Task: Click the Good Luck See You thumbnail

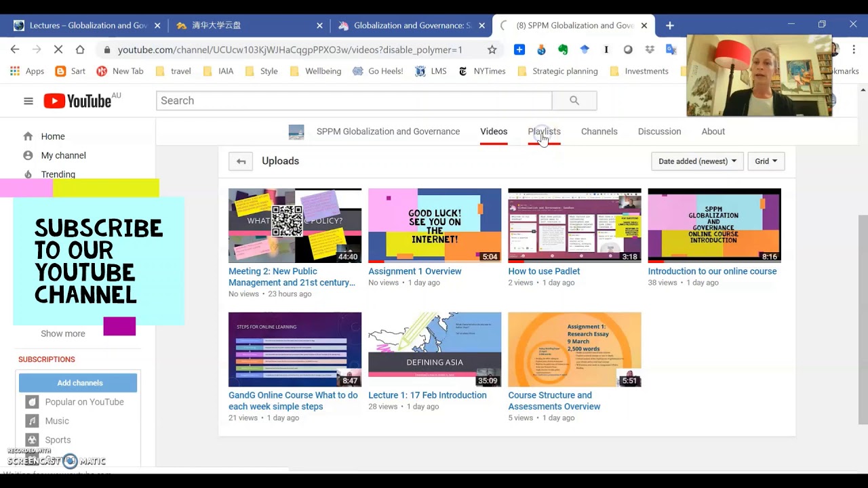Action: 435,226
